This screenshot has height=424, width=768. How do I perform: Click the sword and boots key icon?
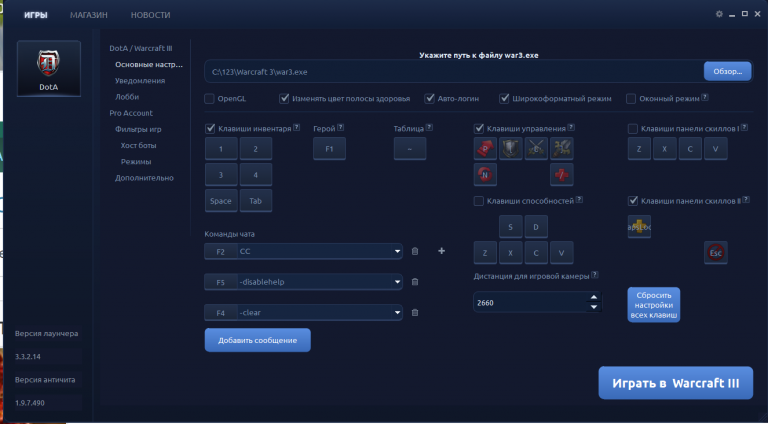pos(562,148)
